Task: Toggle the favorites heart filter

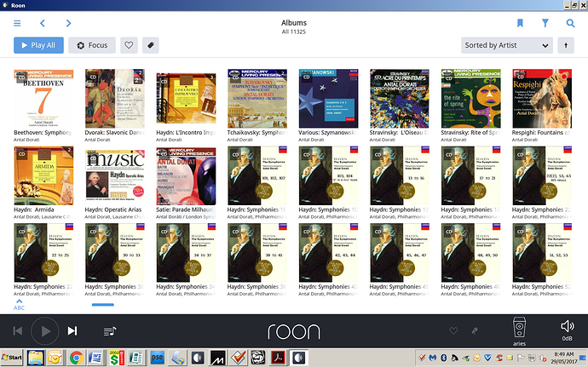Action: click(x=129, y=45)
